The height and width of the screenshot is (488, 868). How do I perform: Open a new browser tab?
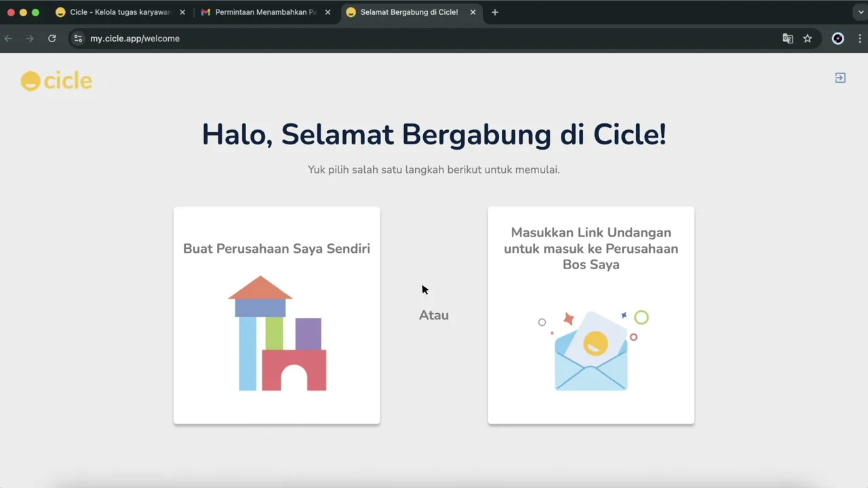[495, 12]
